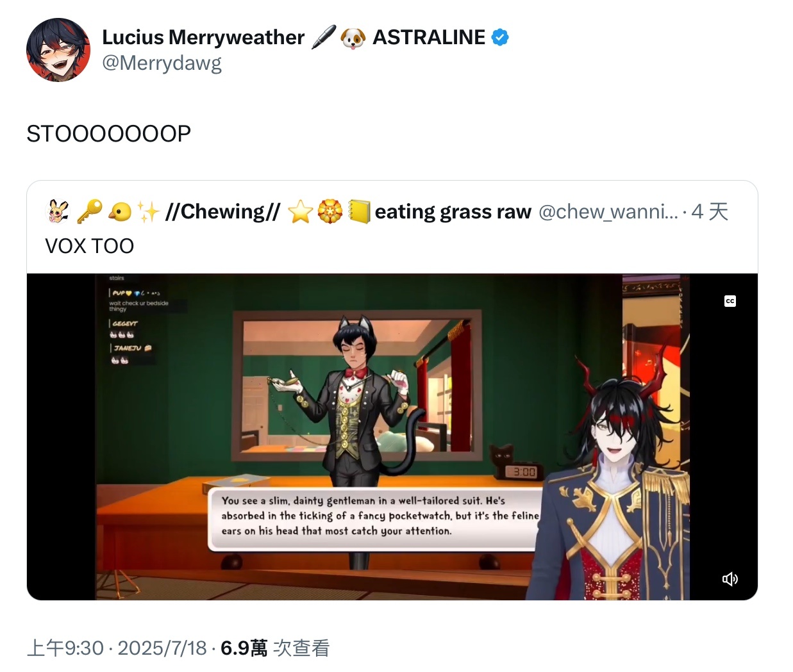Click the Lucius Merryweather display name
Viewport: 793px width, 672px height.
click(203, 37)
